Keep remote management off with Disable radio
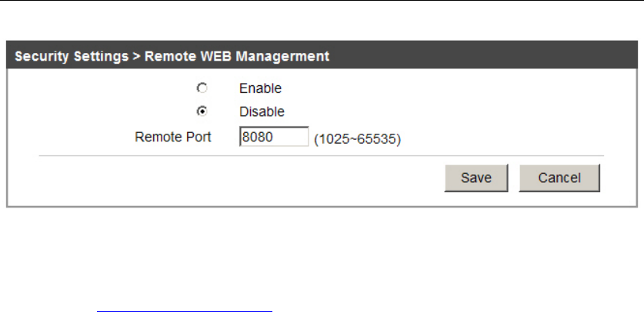This screenshot has width=644, height=312. click(202, 111)
